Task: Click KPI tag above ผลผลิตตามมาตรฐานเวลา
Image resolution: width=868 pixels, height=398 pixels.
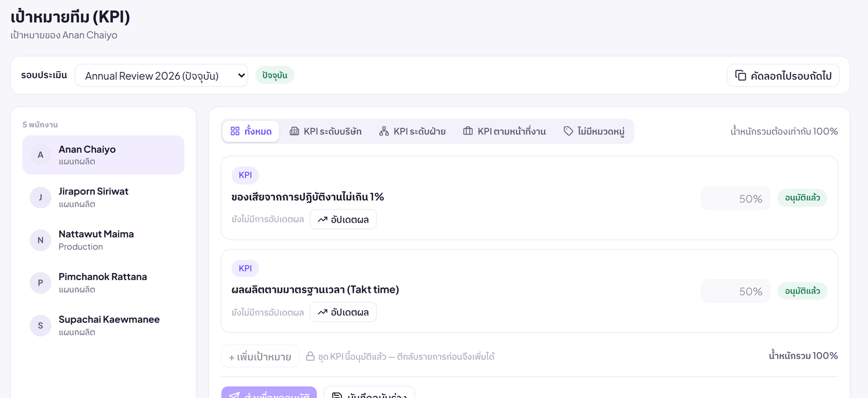Action: (245, 268)
